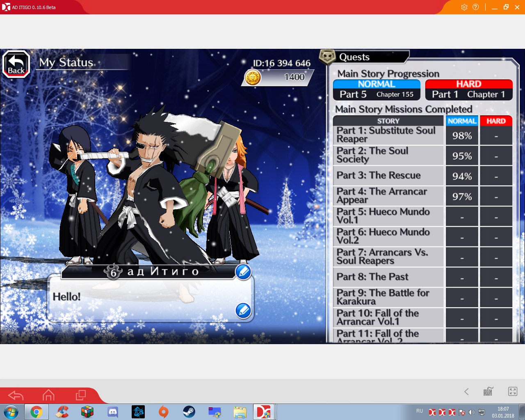This screenshot has width=525, height=420.
Task: Click the HARD column header
Action: point(496,121)
